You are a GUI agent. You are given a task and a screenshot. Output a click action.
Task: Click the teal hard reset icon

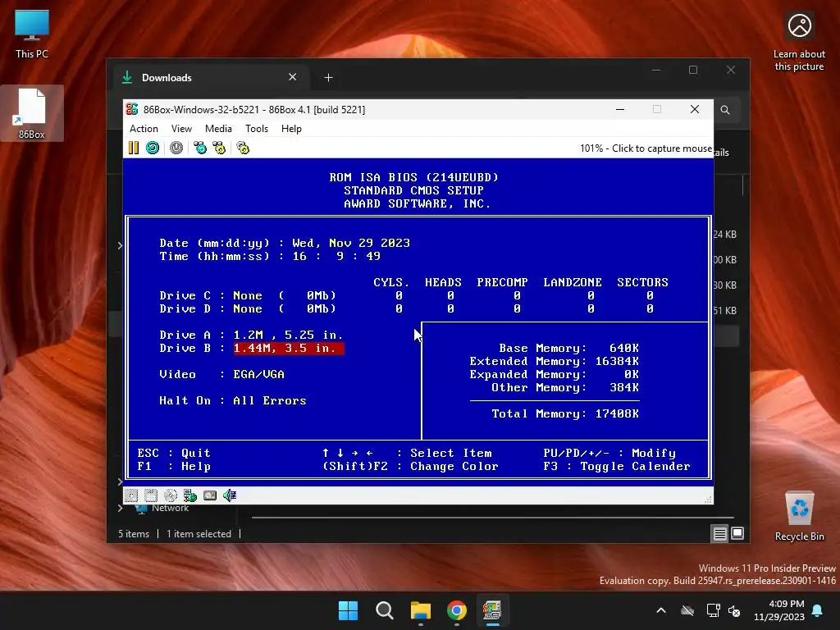153,148
